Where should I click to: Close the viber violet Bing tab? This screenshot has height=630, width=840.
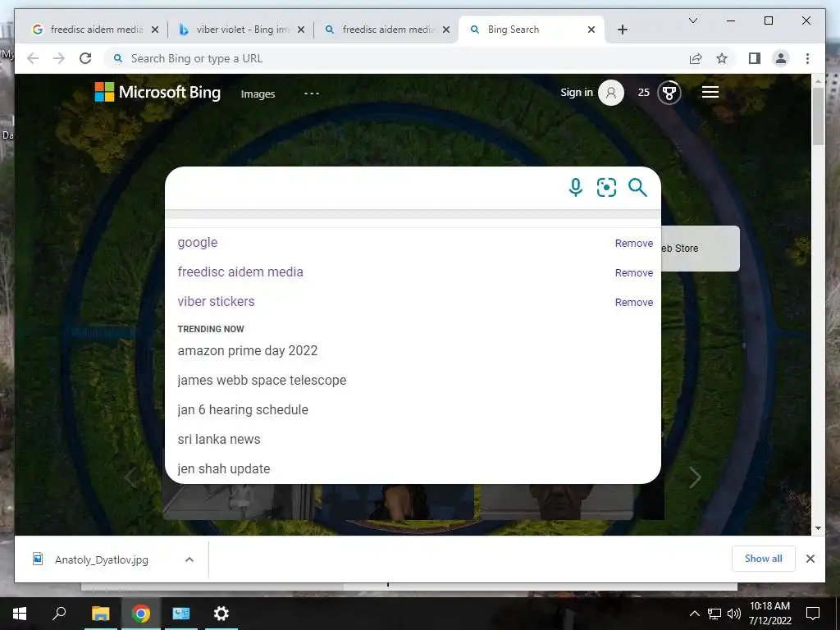click(301, 30)
